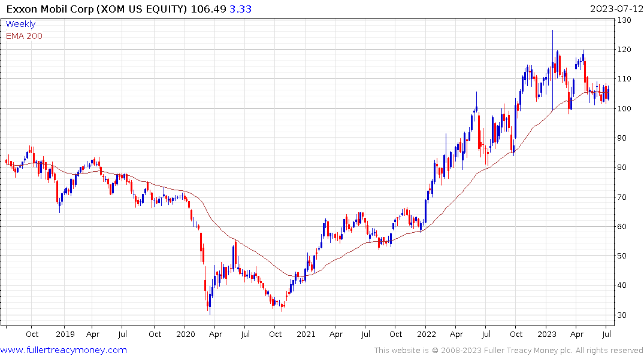Click the 'Apr' label after 2022

456,334
